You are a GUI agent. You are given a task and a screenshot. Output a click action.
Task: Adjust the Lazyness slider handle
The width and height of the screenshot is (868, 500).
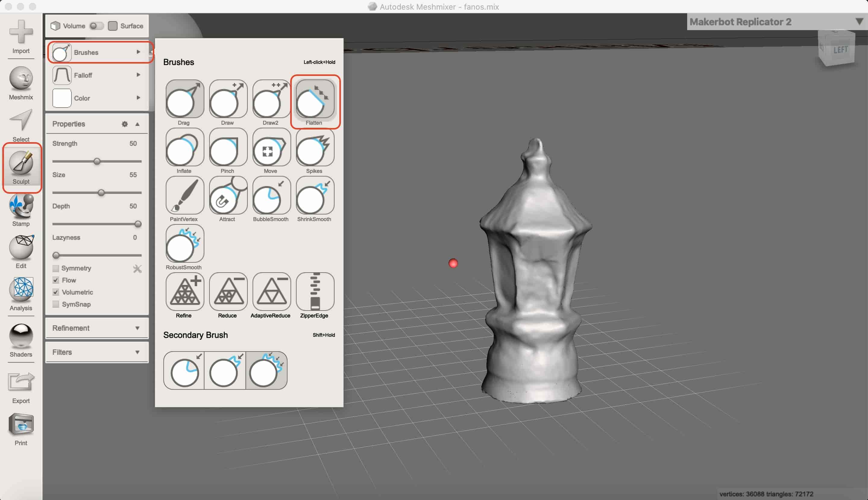tap(56, 255)
